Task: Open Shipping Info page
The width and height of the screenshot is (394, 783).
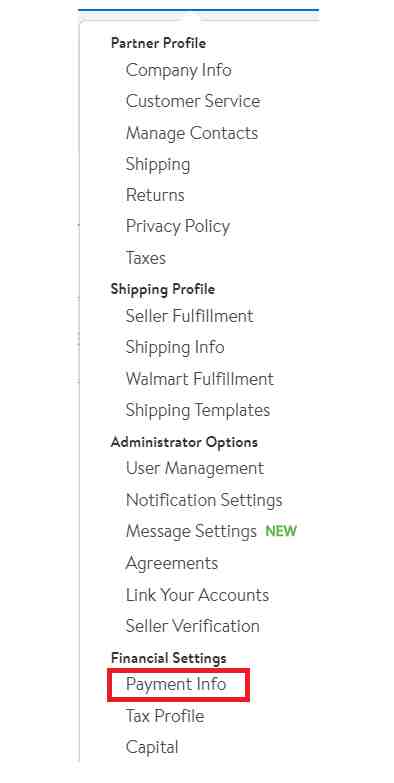Action: click(175, 348)
